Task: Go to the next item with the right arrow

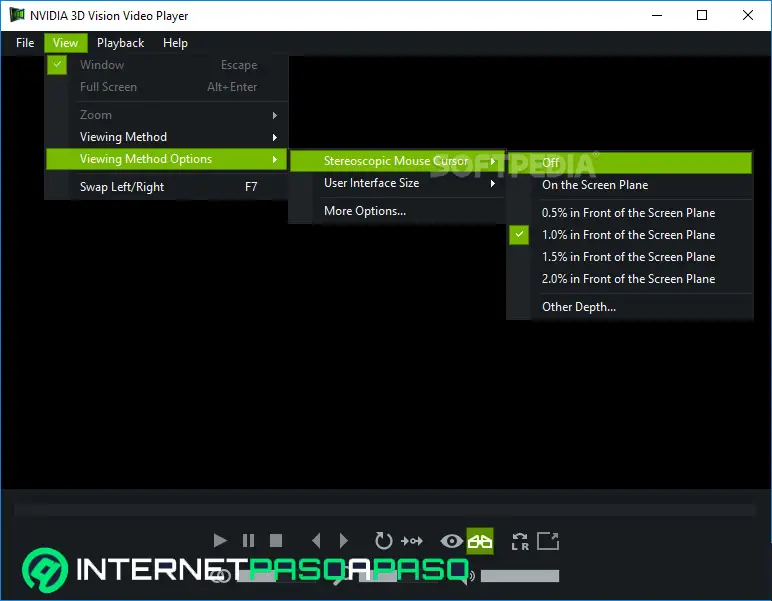Action: coord(344,541)
